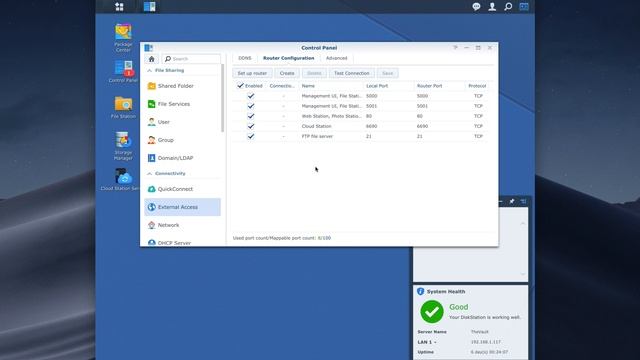Screen dimensions: 640x360
Task: Click the taskbar Search magnifier icon
Action: coord(508,7)
